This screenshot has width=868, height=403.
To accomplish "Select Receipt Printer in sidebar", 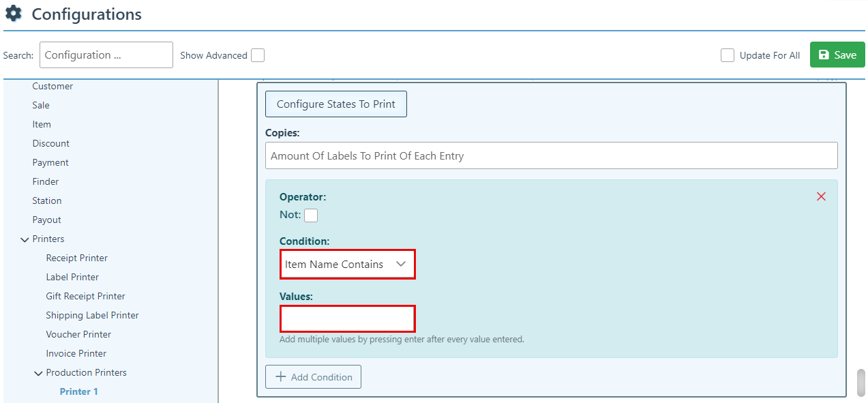I will pyautogui.click(x=76, y=258).
